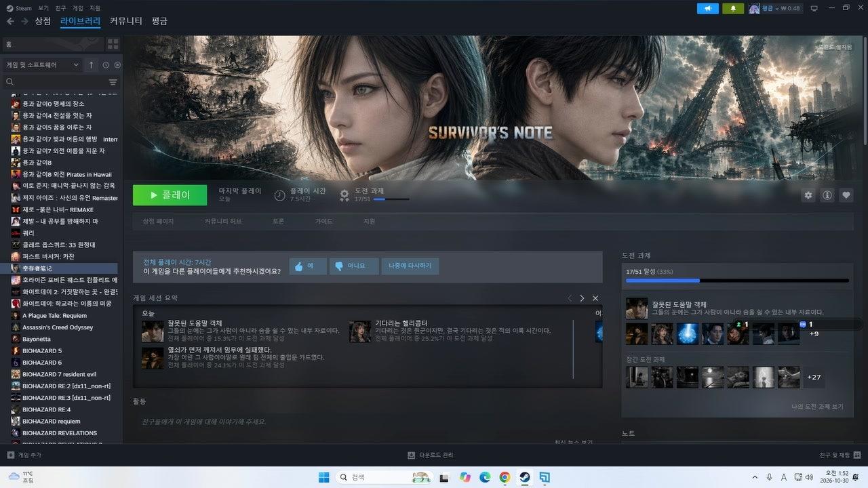Open the collections grid view icon
The height and width of the screenshot is (488, 868).
point(113,44)
